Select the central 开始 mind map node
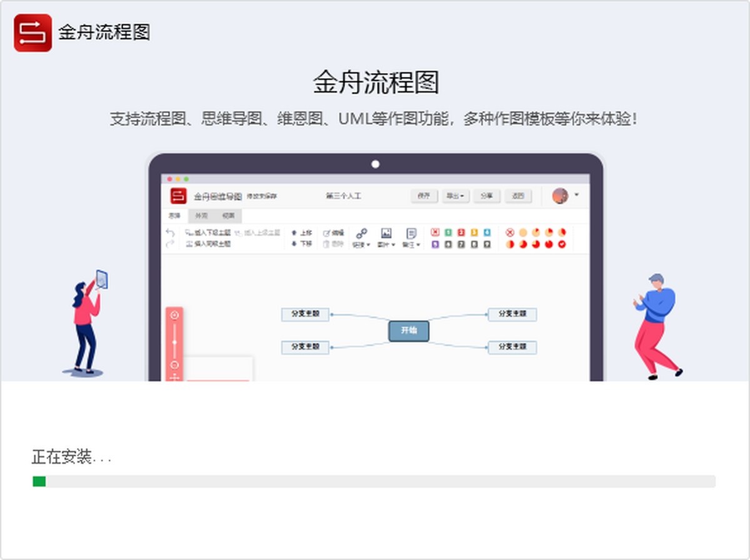The height and width of the screenshot is (560, 750). coord(409,331)
